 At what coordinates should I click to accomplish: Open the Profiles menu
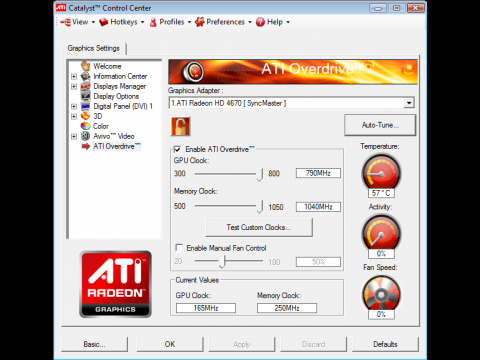[x=170, y=22]
